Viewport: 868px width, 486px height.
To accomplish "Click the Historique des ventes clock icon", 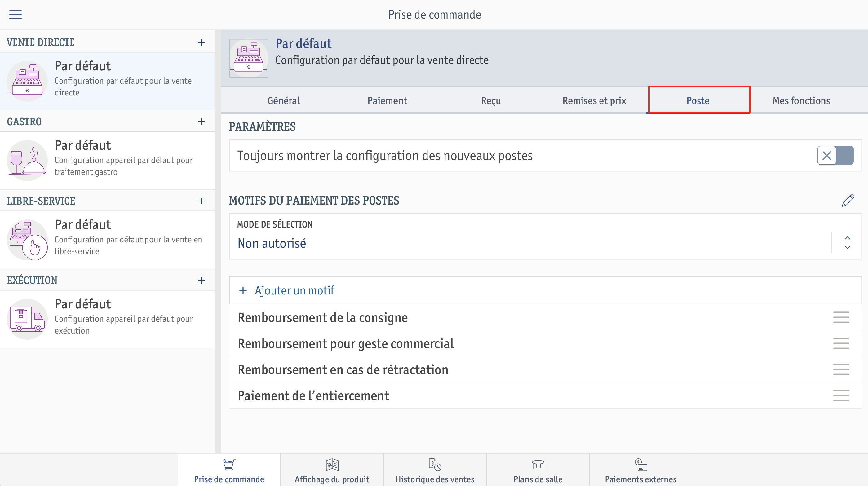I will click(435, 464).
